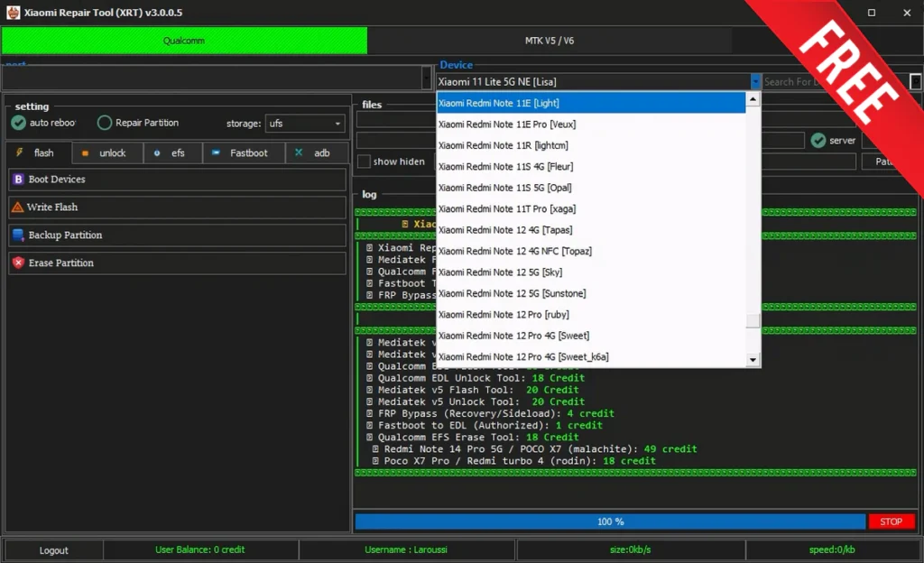Screen dimensions: 924x563
Task: Click the lightning icon on the flash tab
Action: pos(20,152)
